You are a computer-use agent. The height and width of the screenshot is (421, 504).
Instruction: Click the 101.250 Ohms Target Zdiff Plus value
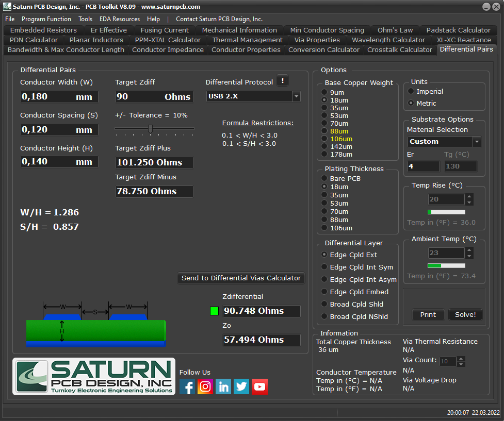point(154,162)
